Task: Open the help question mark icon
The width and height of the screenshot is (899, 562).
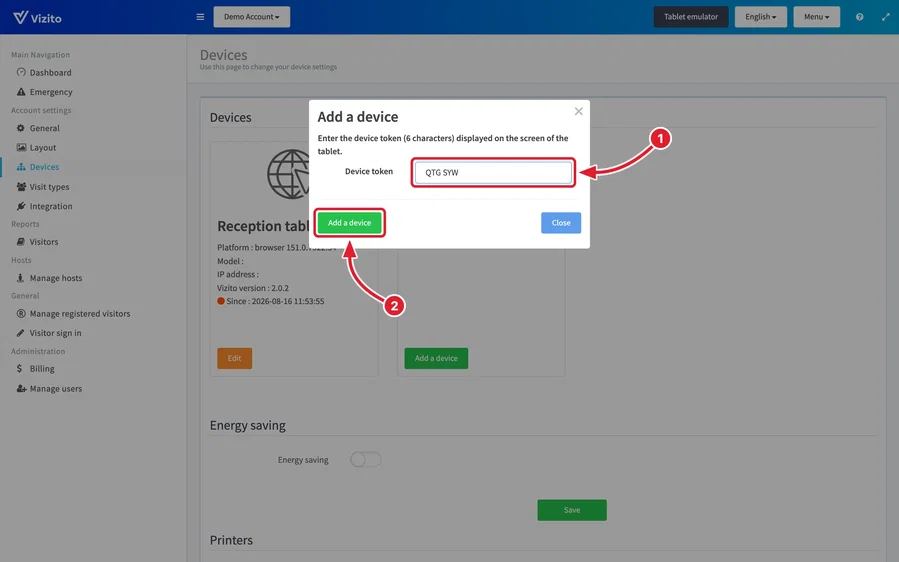Action: point(859,17)
